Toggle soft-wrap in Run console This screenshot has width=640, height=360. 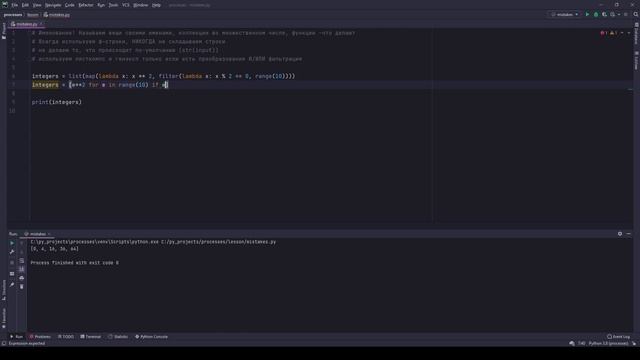point(22,260)
